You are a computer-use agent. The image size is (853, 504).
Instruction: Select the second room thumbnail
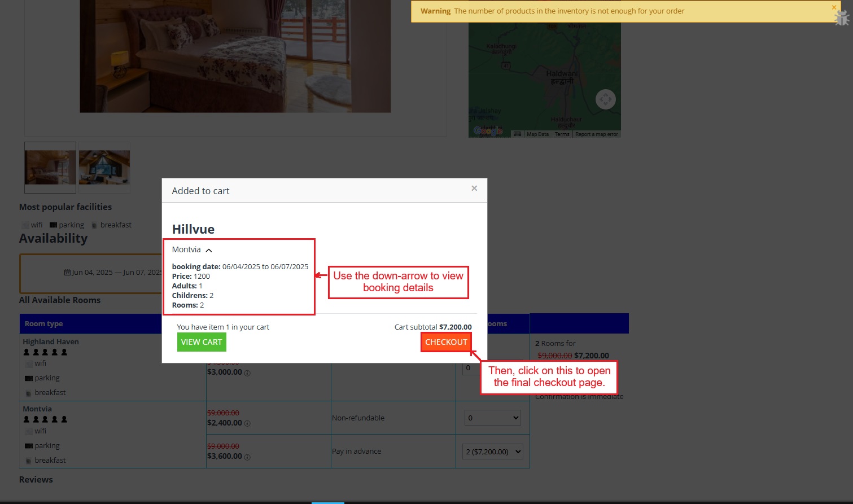pos(104,168)
